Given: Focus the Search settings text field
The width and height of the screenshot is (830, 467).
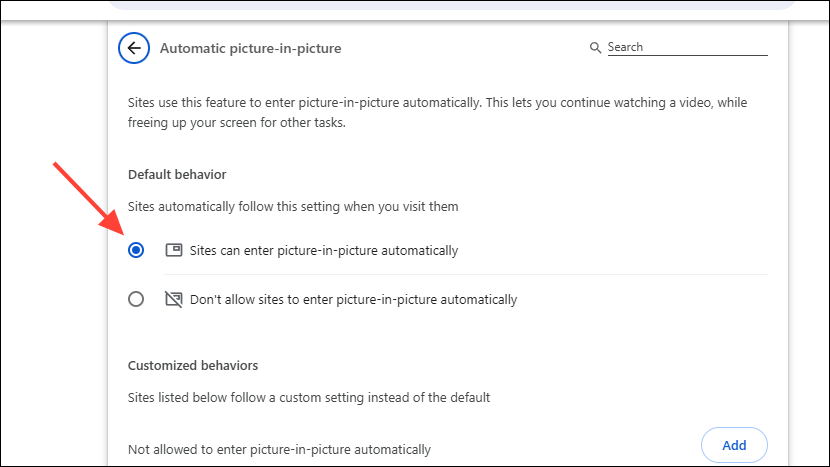Looking at the screenshot, I should pyautogui.click(x=686, y=47).
